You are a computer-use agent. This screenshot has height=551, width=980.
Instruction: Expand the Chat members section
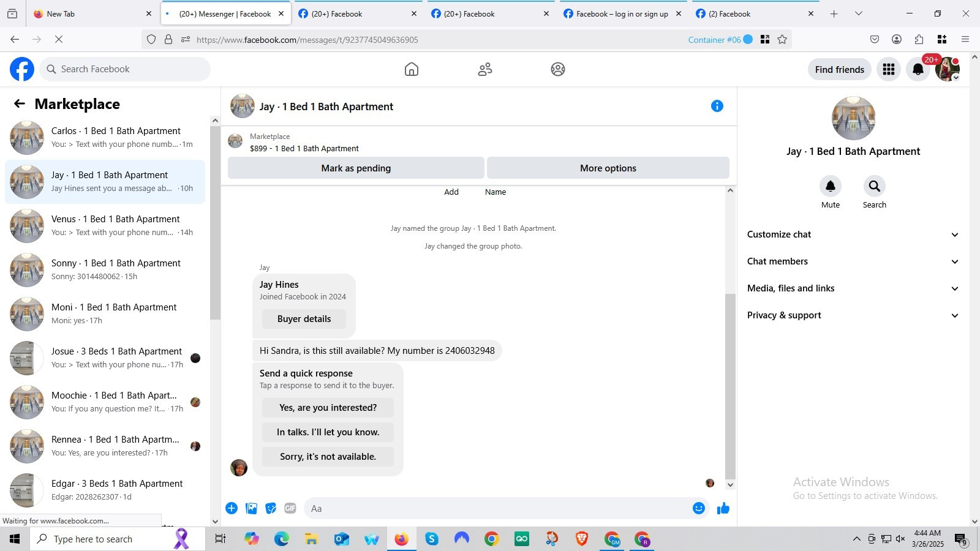pyautogui.click(x=853, y=261)
